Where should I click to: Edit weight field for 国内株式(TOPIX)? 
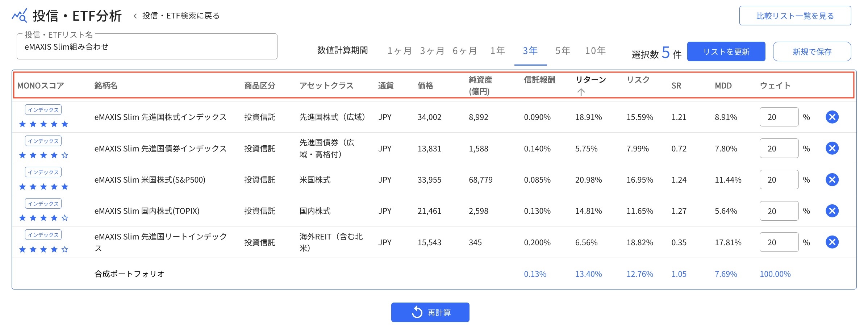(x=779, y=211)
